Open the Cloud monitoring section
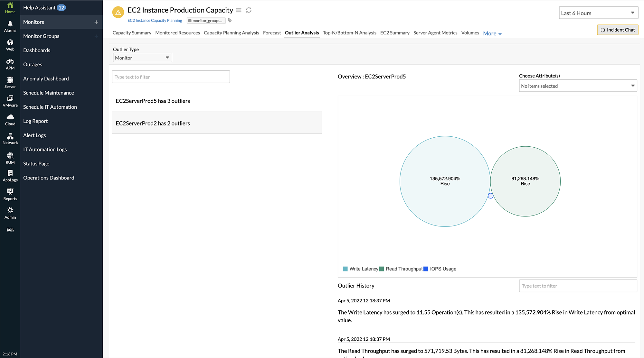Viewport: 644px width, 358px height. (10, 118)
